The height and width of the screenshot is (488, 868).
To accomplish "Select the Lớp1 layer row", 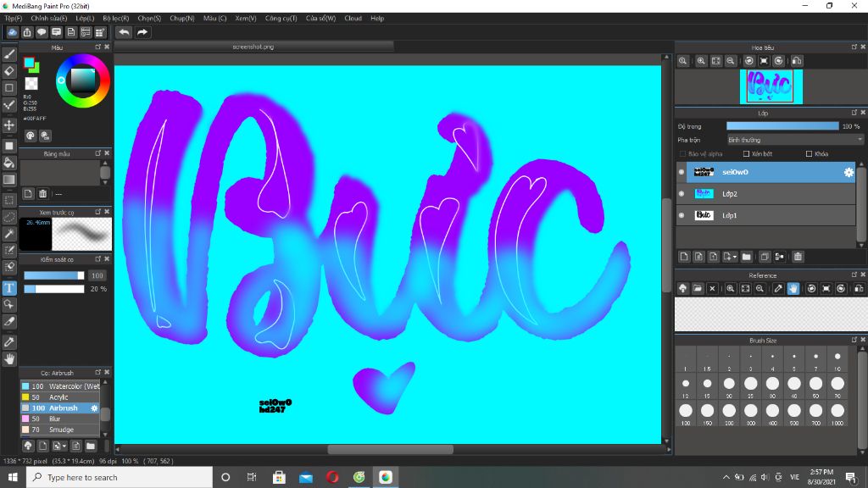I will point(766,215).
